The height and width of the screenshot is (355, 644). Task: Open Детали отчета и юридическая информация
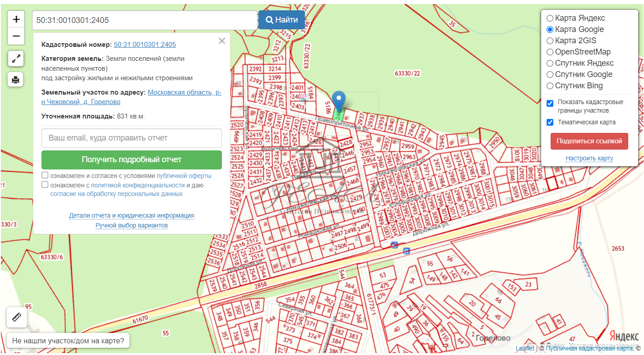[132, 216]
